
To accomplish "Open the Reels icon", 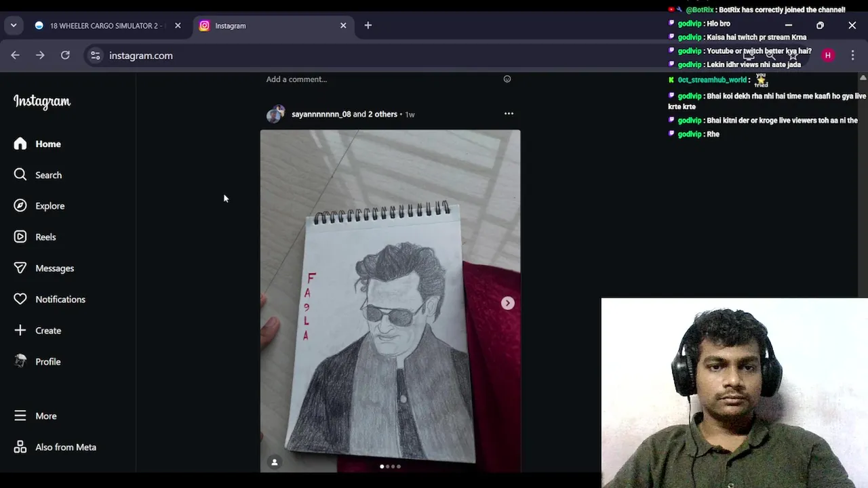I will click(x=20, y=237).
